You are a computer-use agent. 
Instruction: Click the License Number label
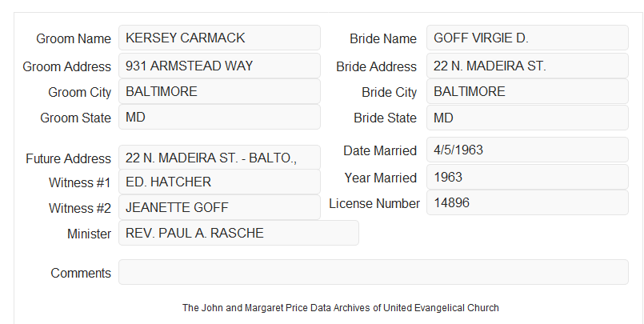click(374, 204)
